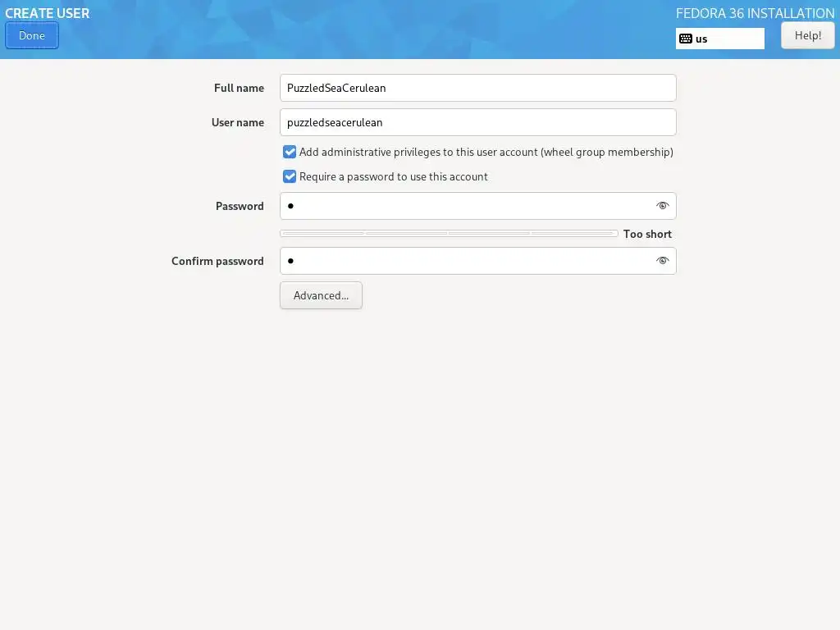Click the password strength bar
This screenshot has width=840, height=630.
tap(449, 234)
